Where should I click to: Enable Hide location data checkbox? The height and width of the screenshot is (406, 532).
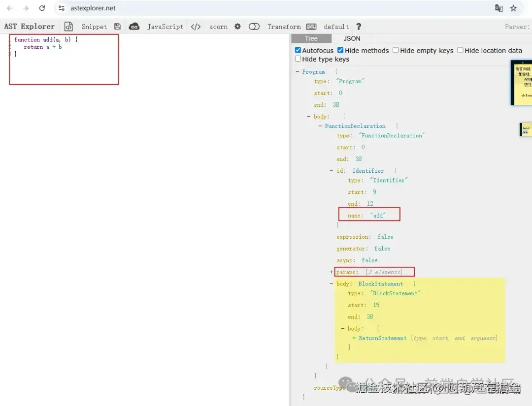(460, 50)
